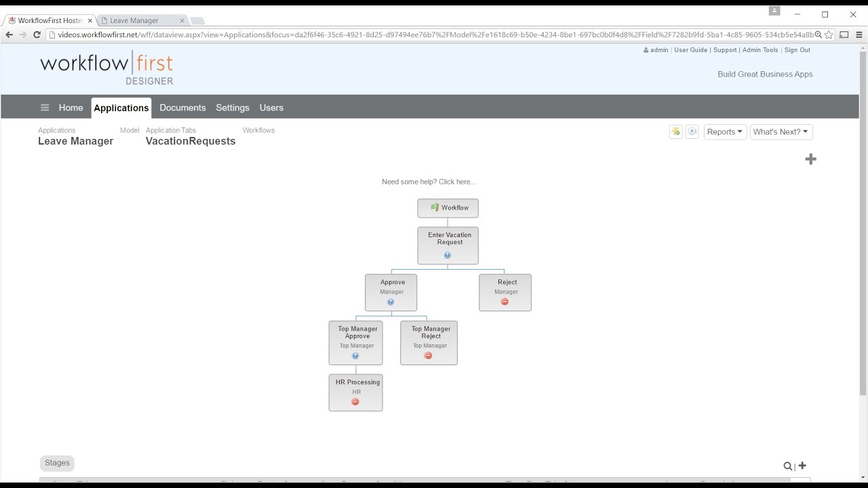This screenshot has height=488, width=868.
Task: Click the Leave Manager breadcrumb
Action: point(75,141)
